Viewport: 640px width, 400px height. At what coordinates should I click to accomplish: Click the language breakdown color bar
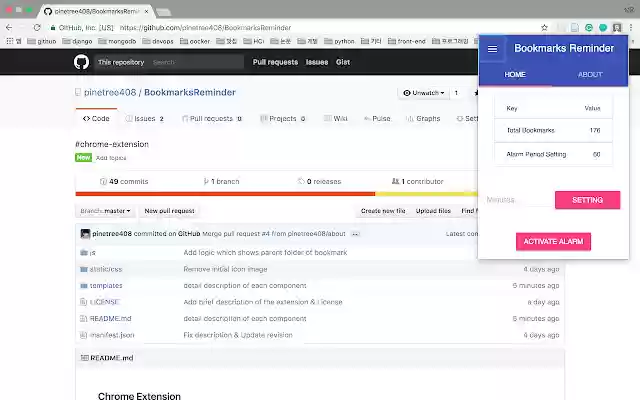click(x=276, y=194)
